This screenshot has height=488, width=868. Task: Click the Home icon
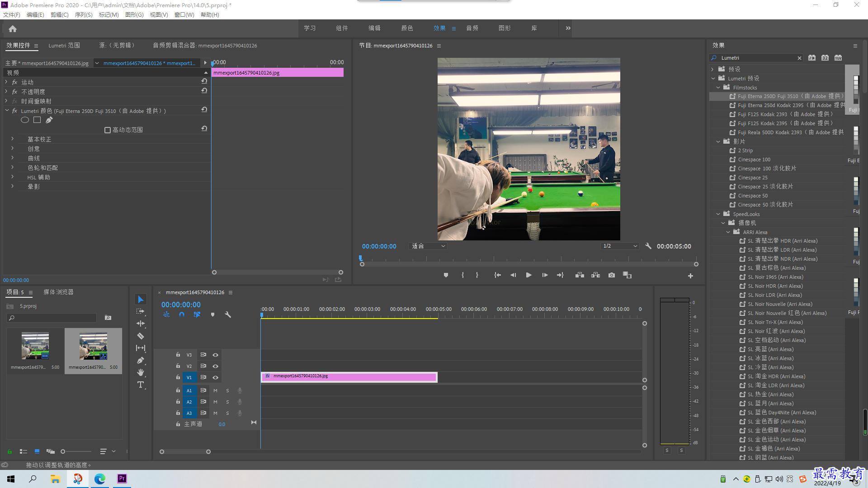[13, 28]
